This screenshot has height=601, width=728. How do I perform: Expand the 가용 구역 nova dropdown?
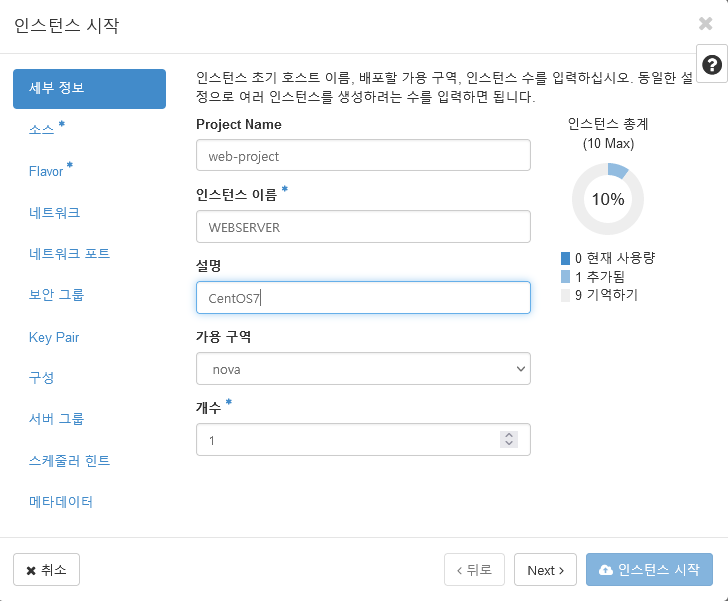pos(363,368)
